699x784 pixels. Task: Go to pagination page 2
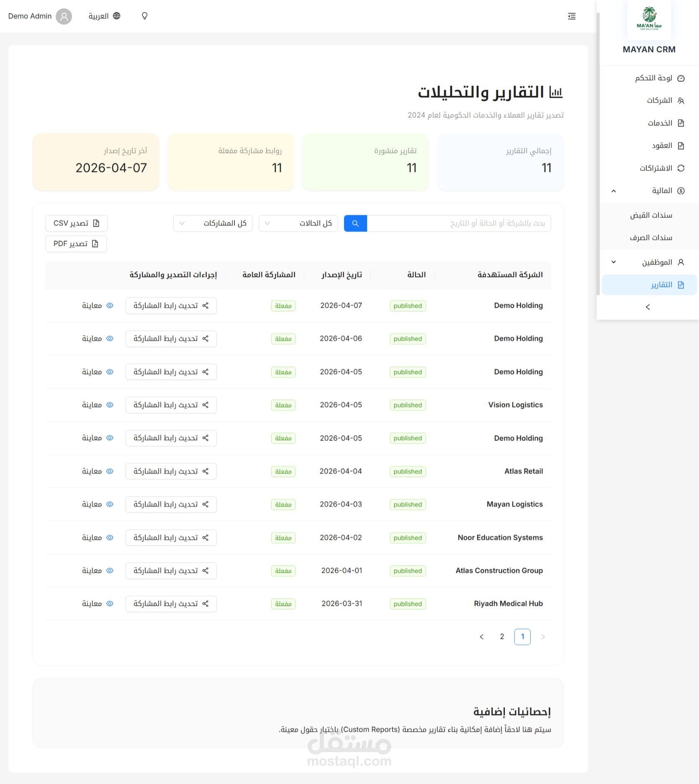tap(502, 637)
